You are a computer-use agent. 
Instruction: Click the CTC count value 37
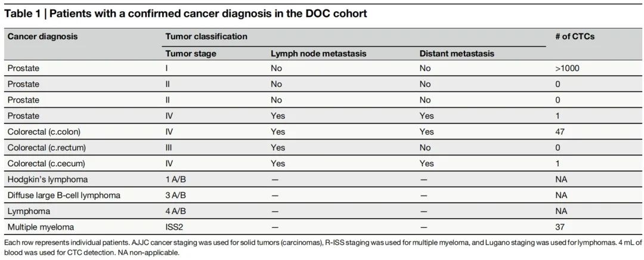pyautogui.click(x=559, y=227)
